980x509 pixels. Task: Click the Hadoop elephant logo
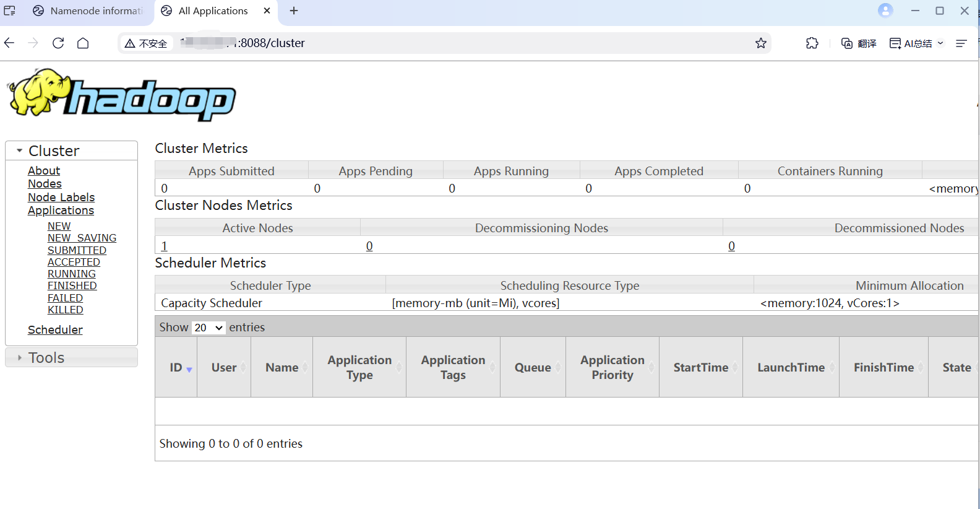(121, 95)
